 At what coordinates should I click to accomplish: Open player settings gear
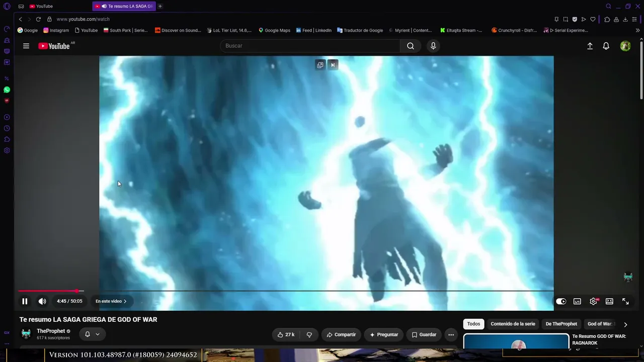click(x=593, y=301)
